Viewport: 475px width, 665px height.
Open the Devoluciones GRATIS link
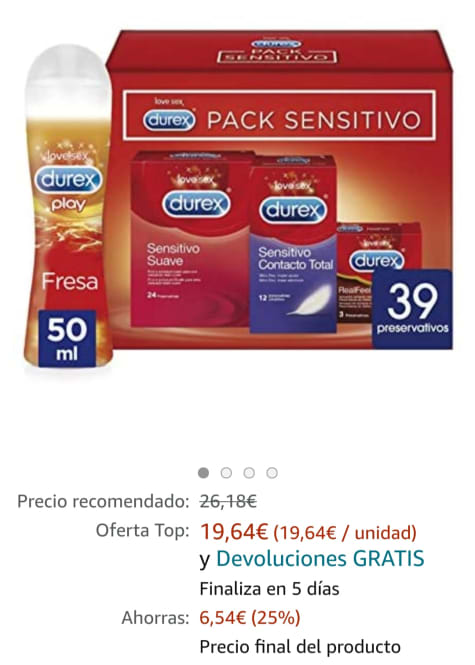pyautogui.click(x=320, y=558)
